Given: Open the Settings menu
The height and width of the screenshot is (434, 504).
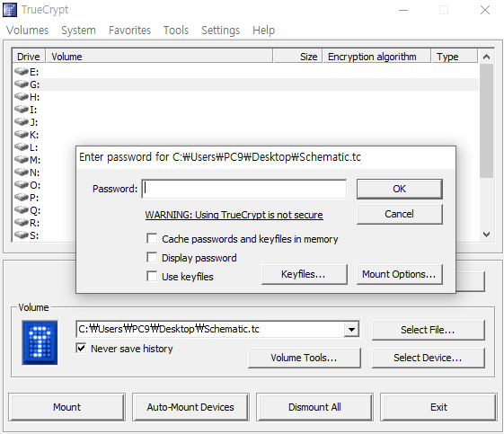Looking at the screenshot, I should 220,31.
